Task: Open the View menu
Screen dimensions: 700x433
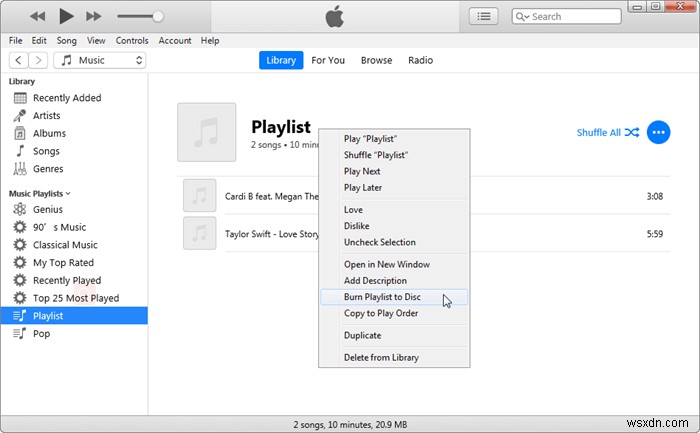Action: coord(96,41)
